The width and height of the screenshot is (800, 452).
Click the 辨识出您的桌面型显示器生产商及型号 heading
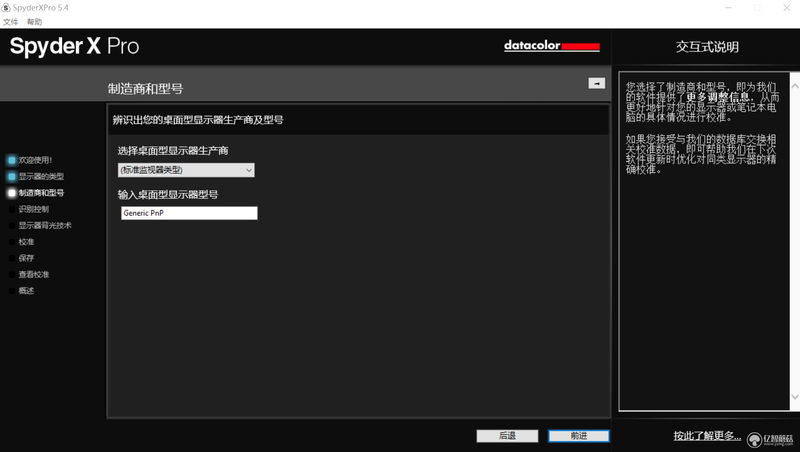tap(198, 120)
